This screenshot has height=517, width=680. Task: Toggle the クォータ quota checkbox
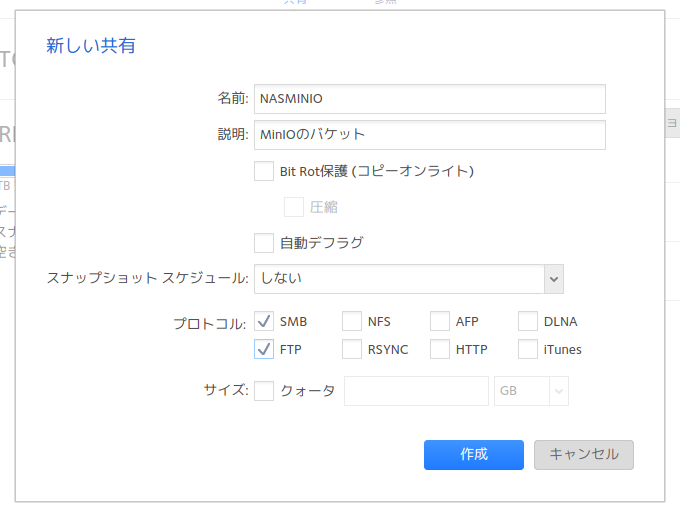264,391
